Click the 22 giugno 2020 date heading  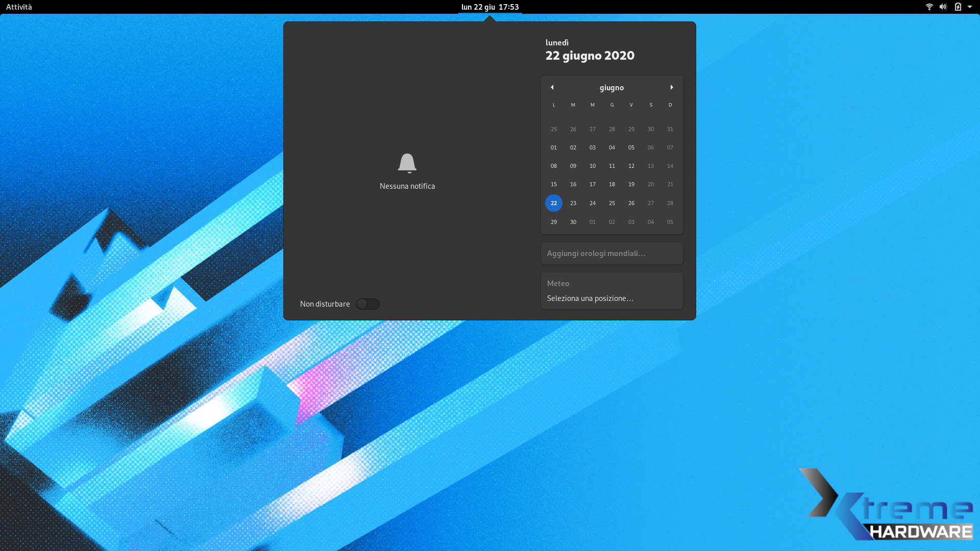[x=590, y=56]
